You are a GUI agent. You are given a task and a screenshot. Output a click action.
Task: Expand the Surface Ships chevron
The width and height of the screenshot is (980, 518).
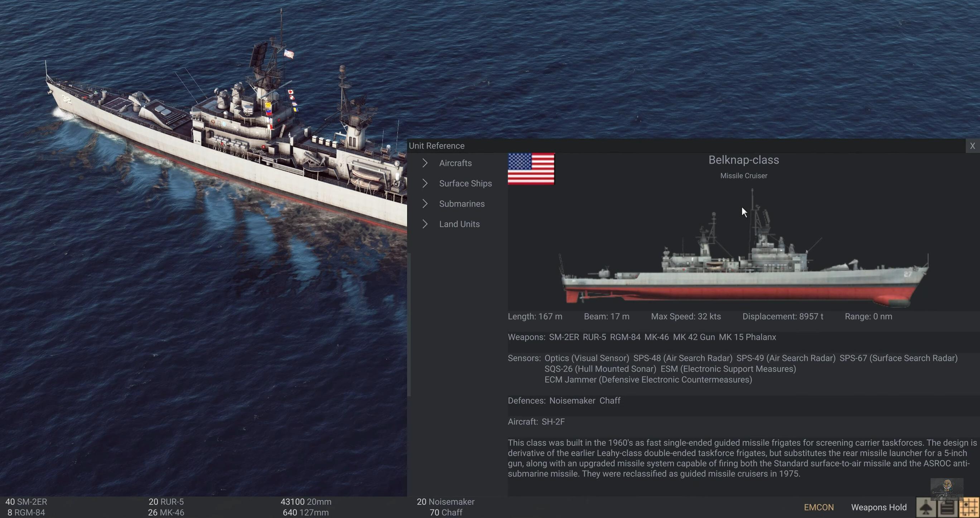coord(425,183)
